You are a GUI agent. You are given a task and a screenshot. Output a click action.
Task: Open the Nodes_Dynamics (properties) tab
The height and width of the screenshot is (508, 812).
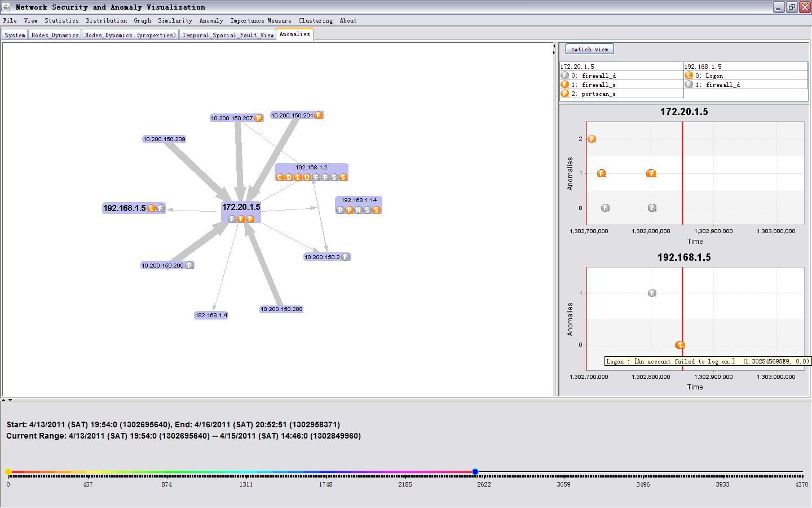pos(130,35)
